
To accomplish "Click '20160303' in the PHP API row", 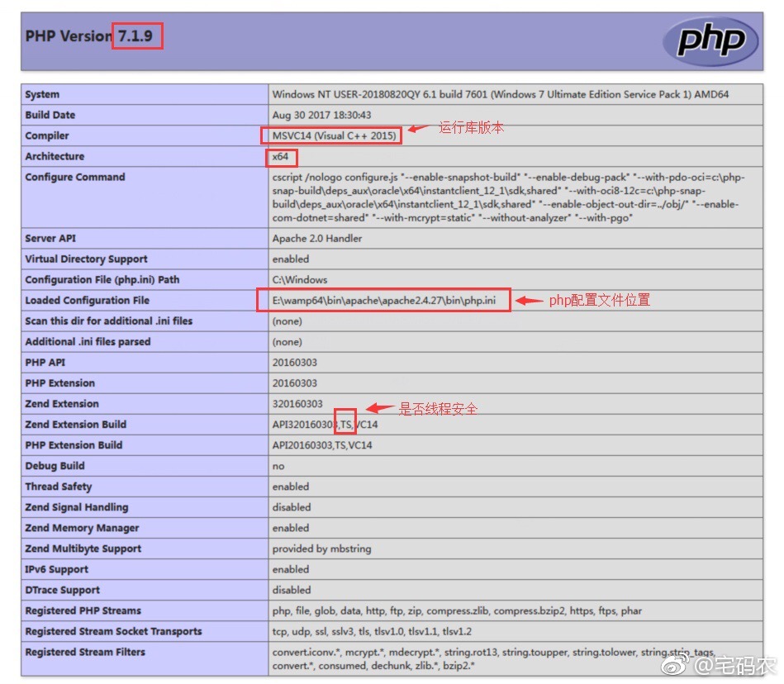I will (x=294, y=363).
